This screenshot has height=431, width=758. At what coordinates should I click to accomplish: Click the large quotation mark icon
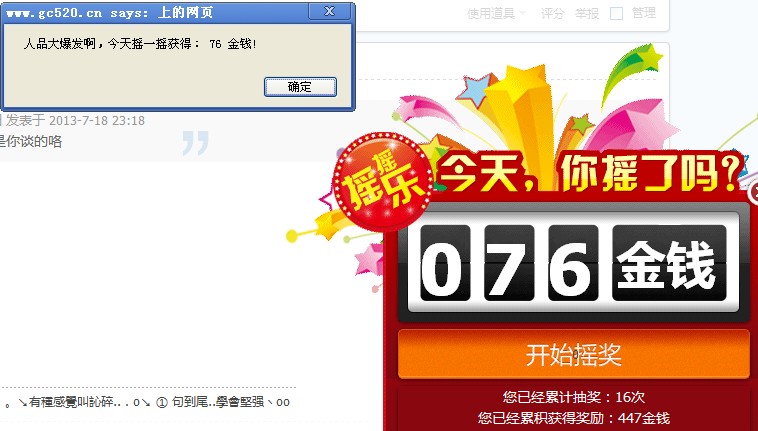[x=196, y=143]
